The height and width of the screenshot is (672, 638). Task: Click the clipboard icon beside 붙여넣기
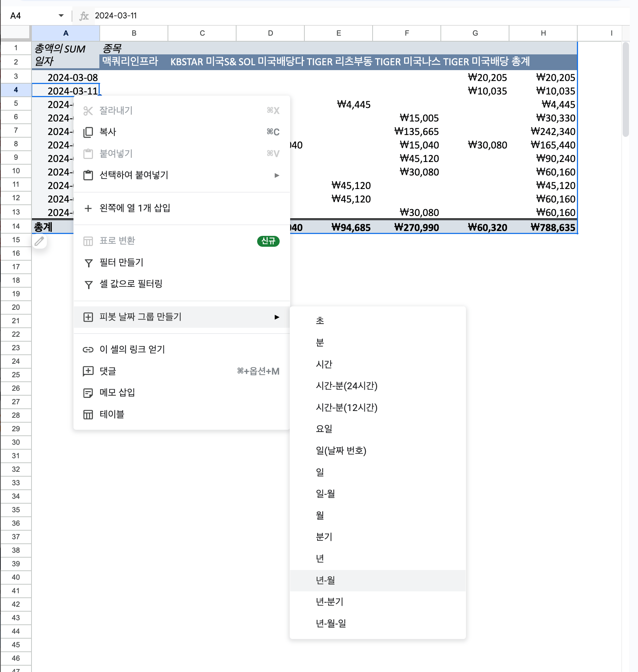pyautogui.click(x=88, y=154)
